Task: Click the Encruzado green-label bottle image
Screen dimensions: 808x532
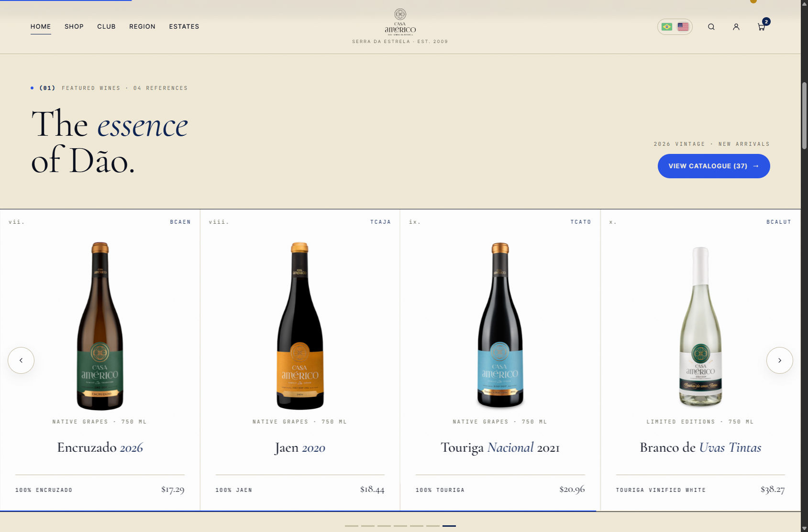Action: [100, 326]
